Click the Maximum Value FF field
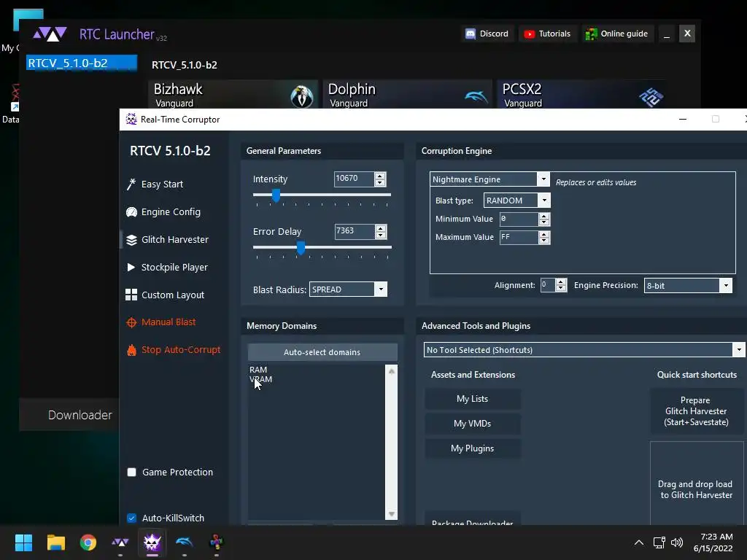747x560 pixels. (x=519, y=237)
